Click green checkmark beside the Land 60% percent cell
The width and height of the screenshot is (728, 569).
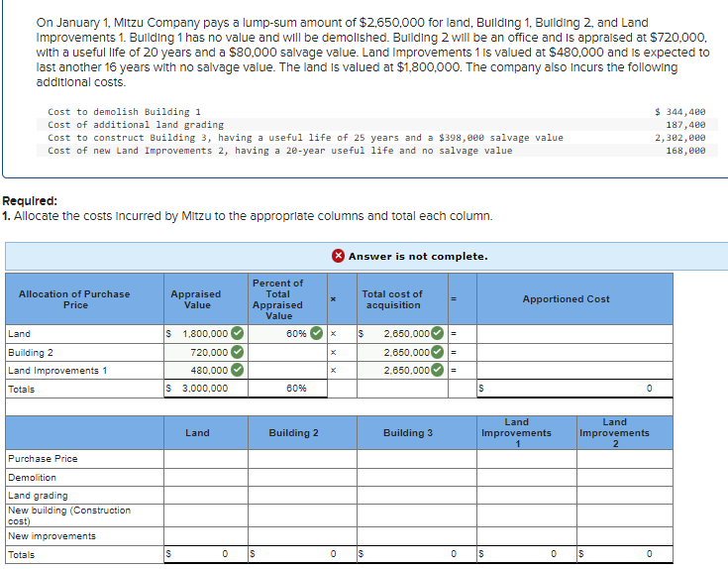316,333
